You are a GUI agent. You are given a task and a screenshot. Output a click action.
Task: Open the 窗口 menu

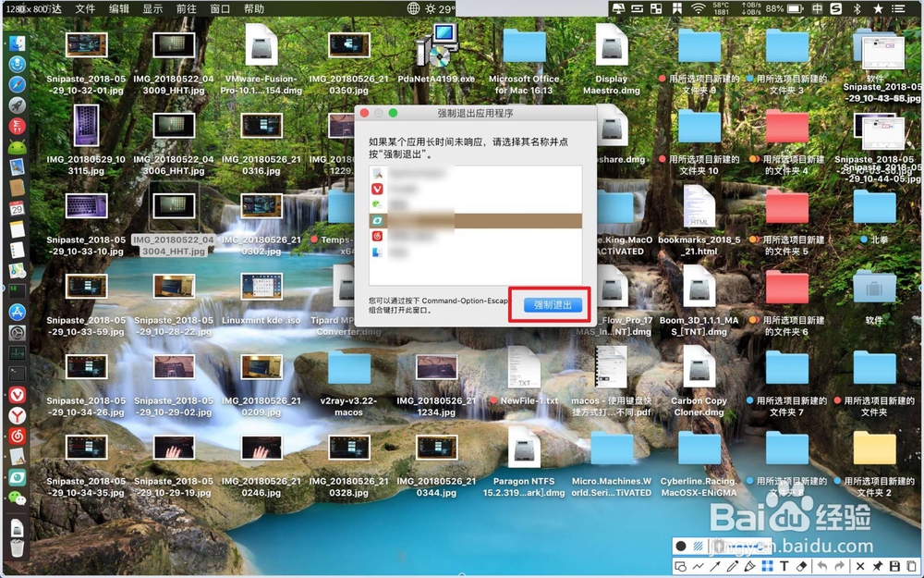(220, 9)
